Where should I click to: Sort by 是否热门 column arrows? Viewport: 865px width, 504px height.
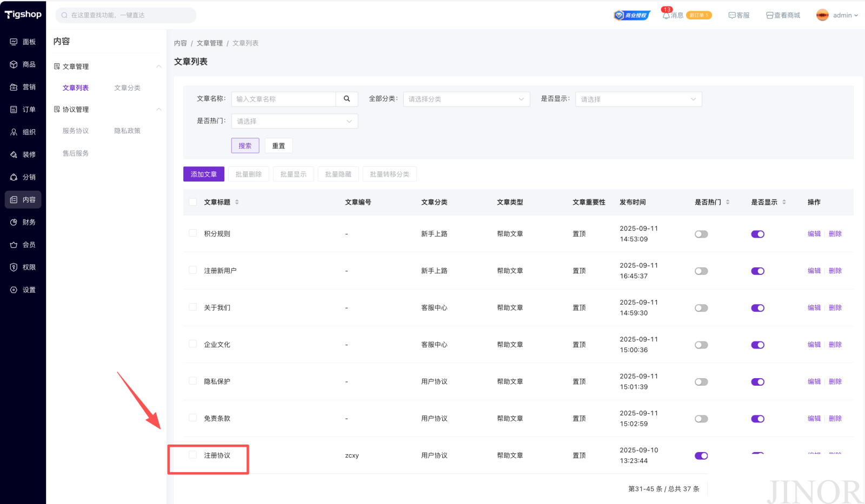(x=728, y=202)
